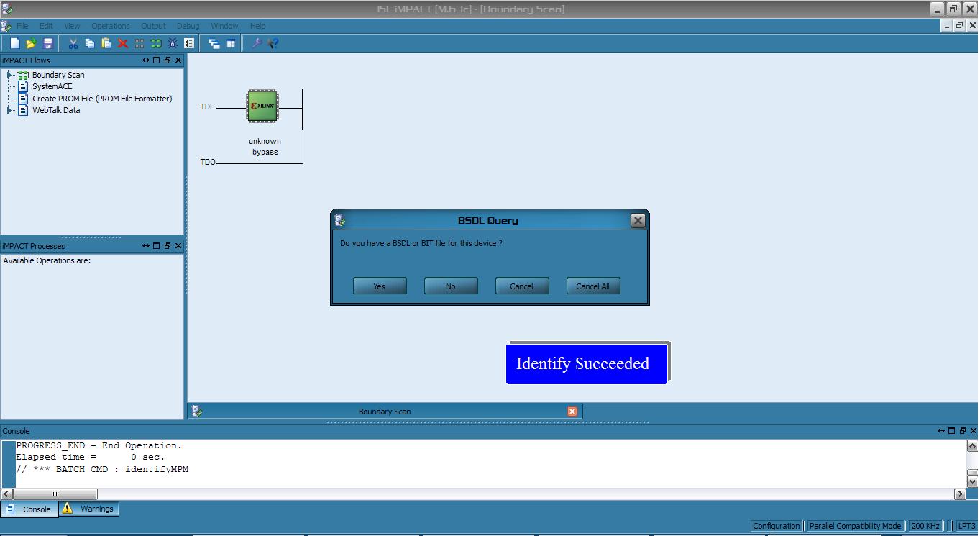Click the Parallel Compatibility Mode status entry
980x536 pixels.
coord(855,526)
